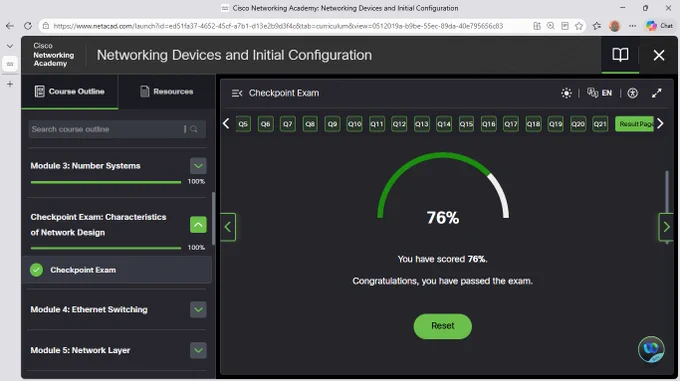Screen dimensions: 680x381
Task: Close the course with the X icon
Action: click(659, 55)
